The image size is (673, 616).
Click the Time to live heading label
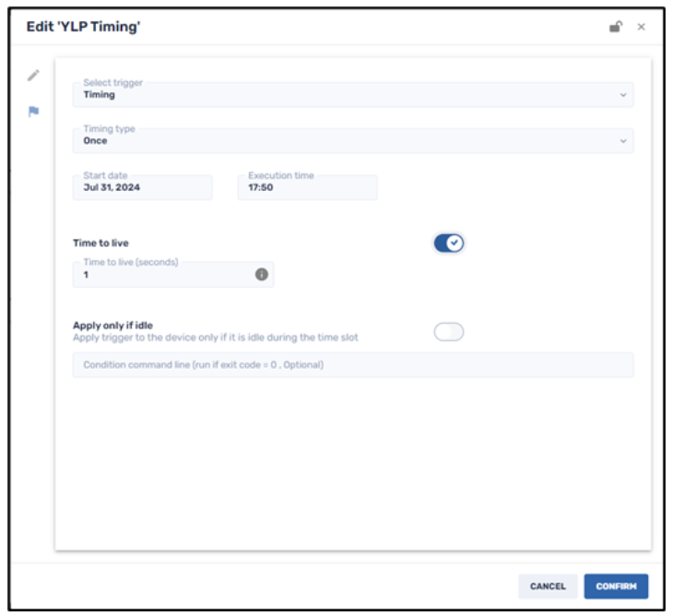tap(100, 243)
